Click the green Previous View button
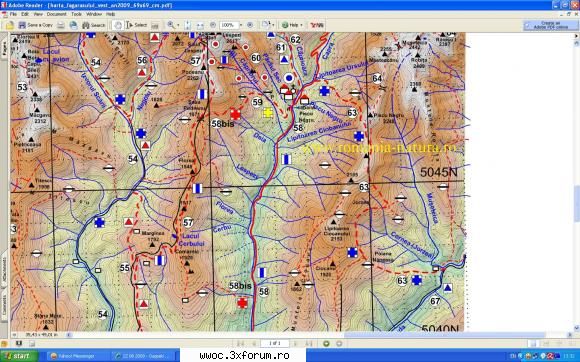580x362 pixels. tap(326, 344)
